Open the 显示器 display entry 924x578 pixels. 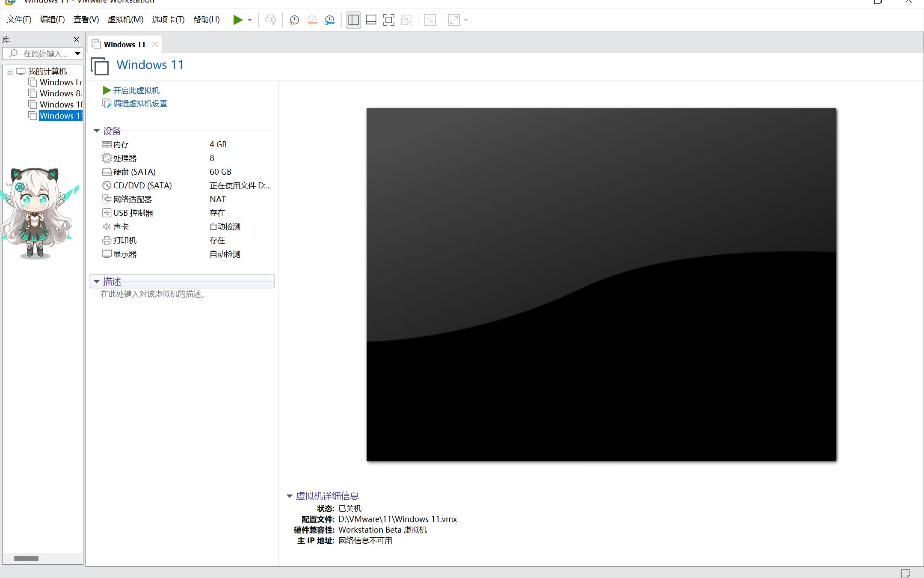124,254
